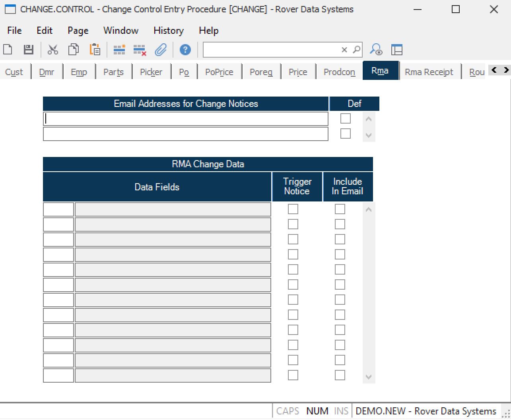Open help via blue question mark icon

(x=185, y=50)
